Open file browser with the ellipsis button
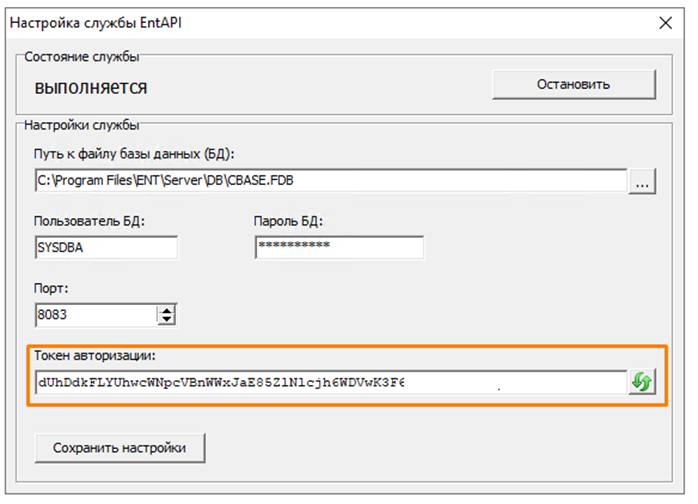 point(642,181)
